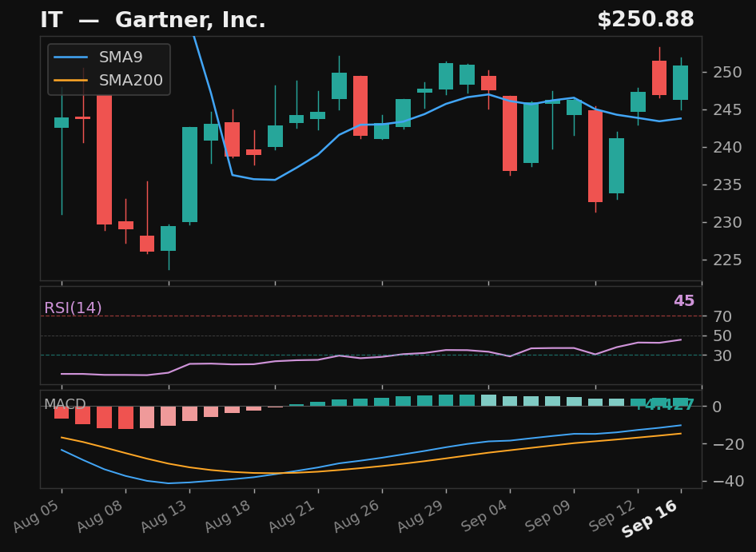Click the first green candlestick above Aug 05
Image resolution: width=756 pixels, height=552 pixels.
click(x=62, y=122)
